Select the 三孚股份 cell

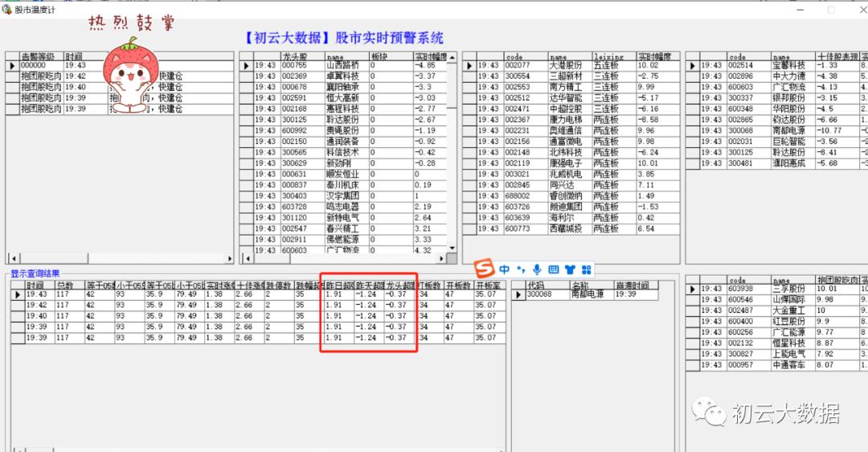792,289
